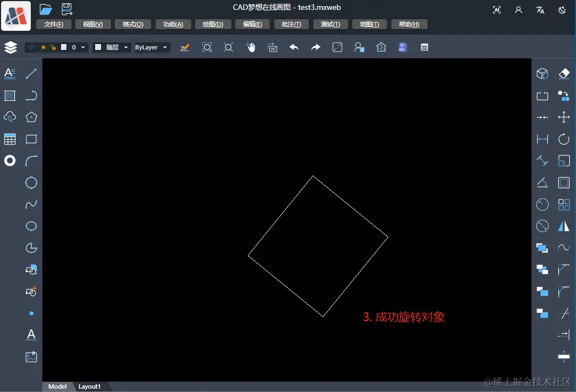576x392 pixels.
Task: Click the Insert image tool
Action: click(31, 357)
